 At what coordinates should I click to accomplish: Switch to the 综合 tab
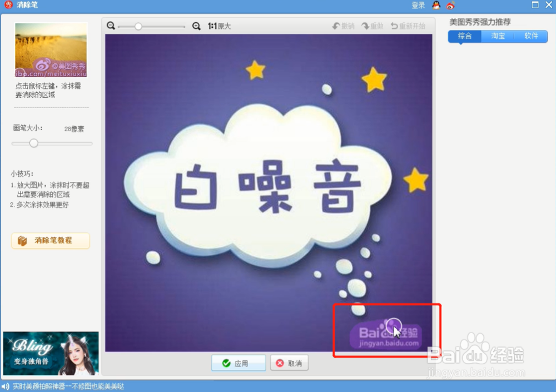(x=464, y=36)
